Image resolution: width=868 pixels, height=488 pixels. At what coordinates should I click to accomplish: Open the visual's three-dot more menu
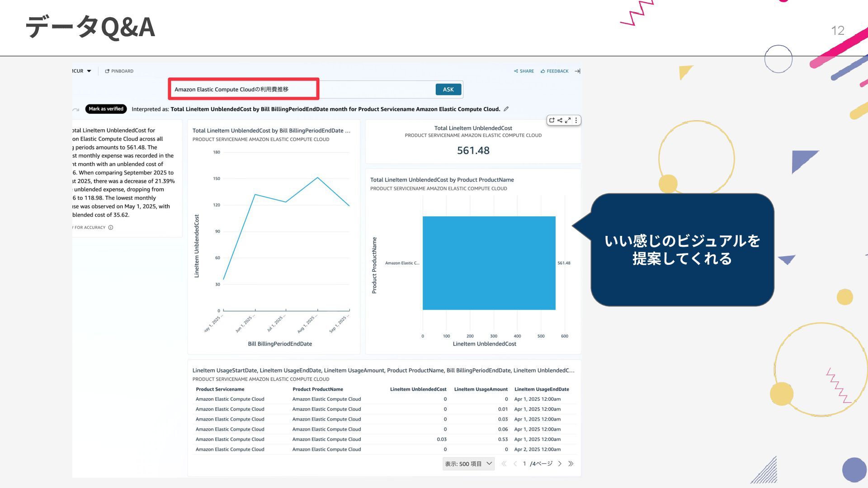576,120
